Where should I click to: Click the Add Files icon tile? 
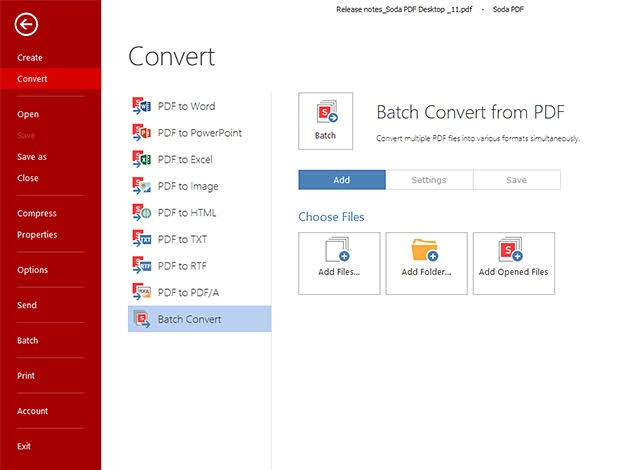339,264
